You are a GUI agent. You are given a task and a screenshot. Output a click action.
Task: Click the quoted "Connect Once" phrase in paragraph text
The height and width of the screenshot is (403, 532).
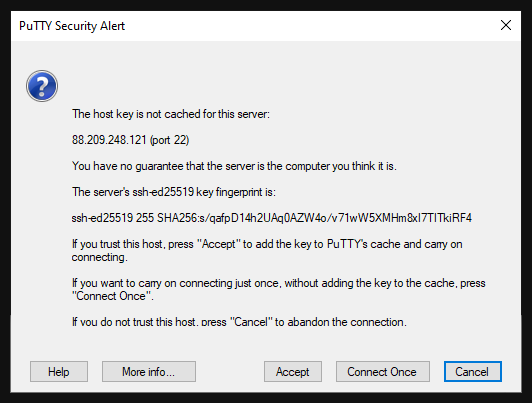tap(111, 296)
